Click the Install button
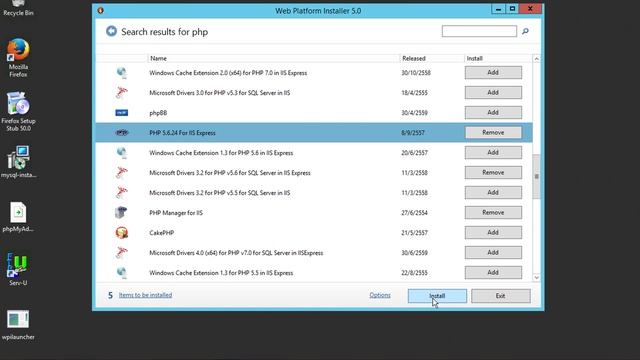Viewport: 640px width, 360px height. coord(437,296)
